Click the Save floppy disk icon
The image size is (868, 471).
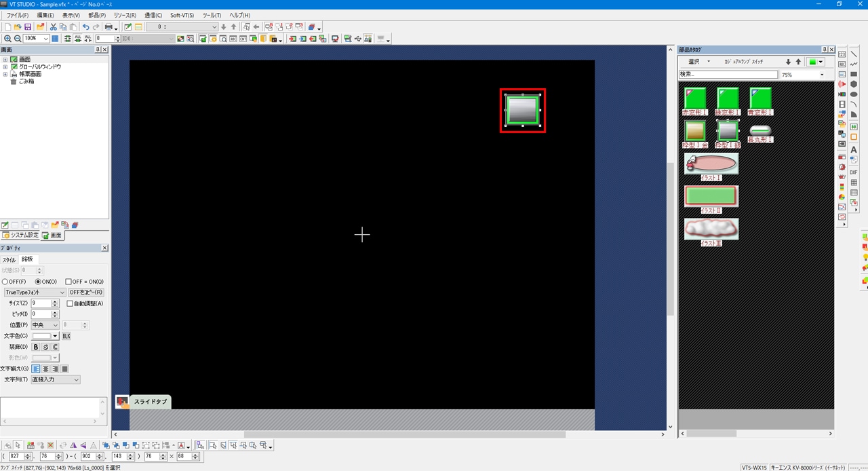[x=28, y=26]
